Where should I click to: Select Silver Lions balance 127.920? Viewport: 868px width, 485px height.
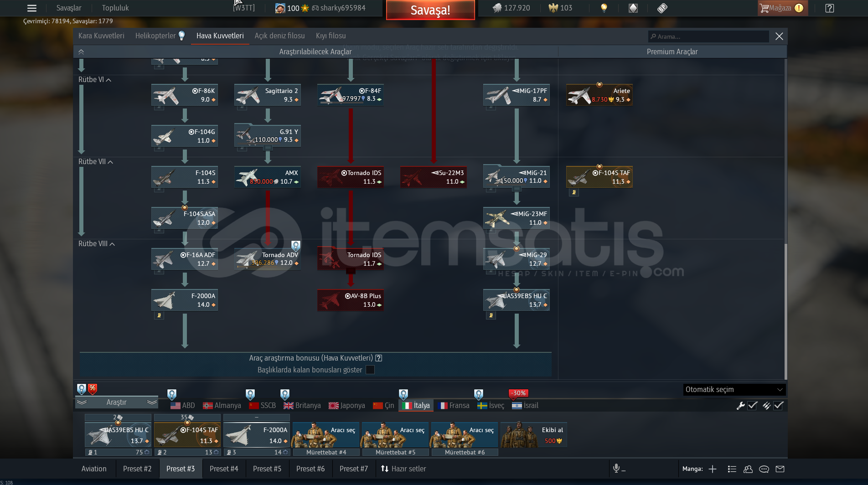(511, 8)
